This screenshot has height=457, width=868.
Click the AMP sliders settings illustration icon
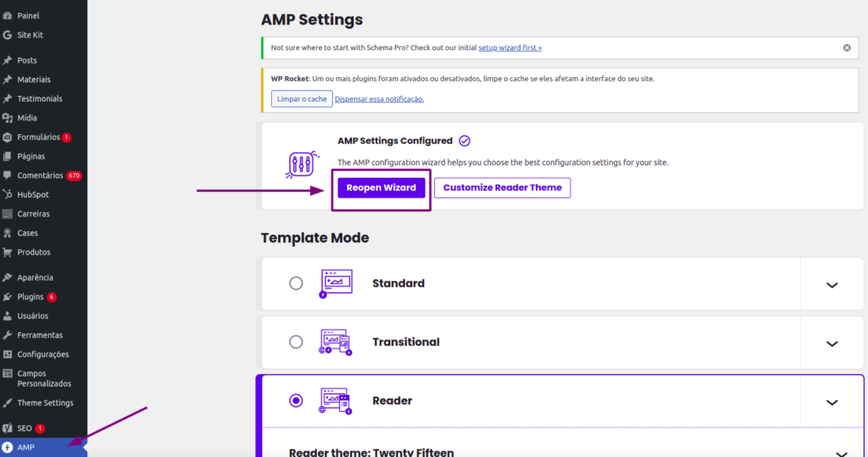pos(302,164)
